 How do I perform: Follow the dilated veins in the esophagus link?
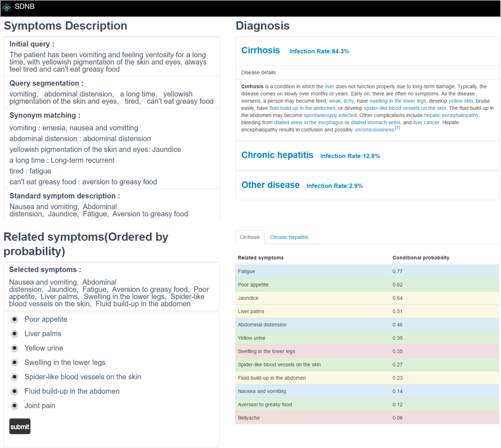coord(308,122)
